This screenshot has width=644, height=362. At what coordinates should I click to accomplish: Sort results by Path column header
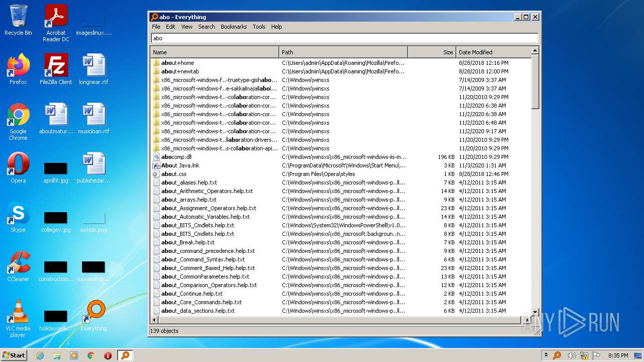click(343, 52)
